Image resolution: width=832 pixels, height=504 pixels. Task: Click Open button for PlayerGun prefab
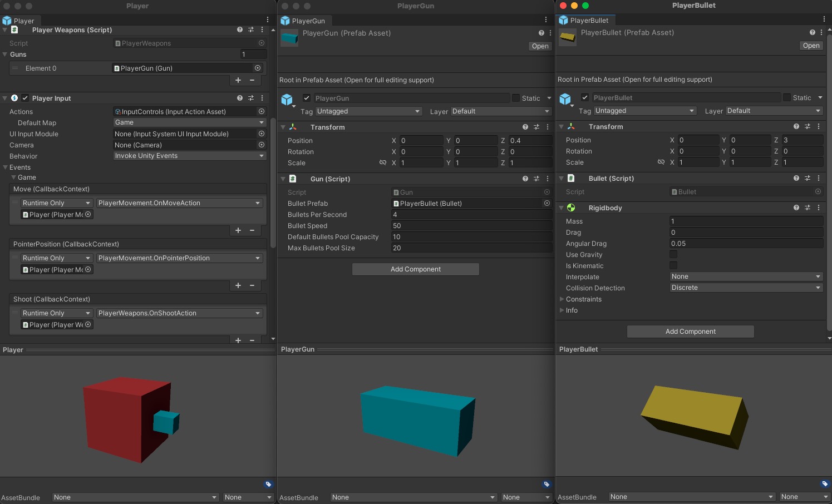(540, 46)
